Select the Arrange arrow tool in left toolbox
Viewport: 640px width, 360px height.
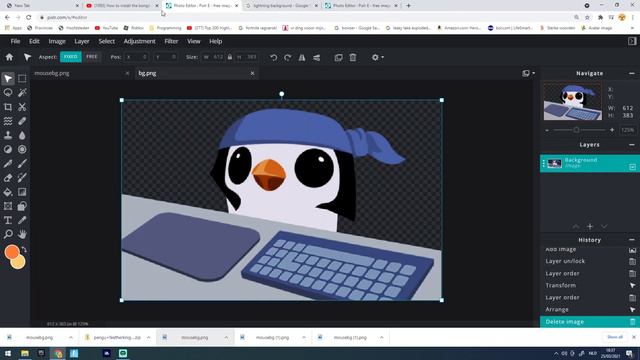pyautogui.click(x=8, y=78)
